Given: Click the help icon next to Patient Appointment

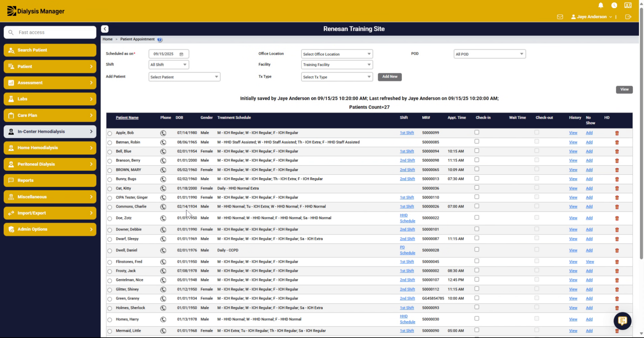Looking at the screenshot, I should (x=160, y=39).
